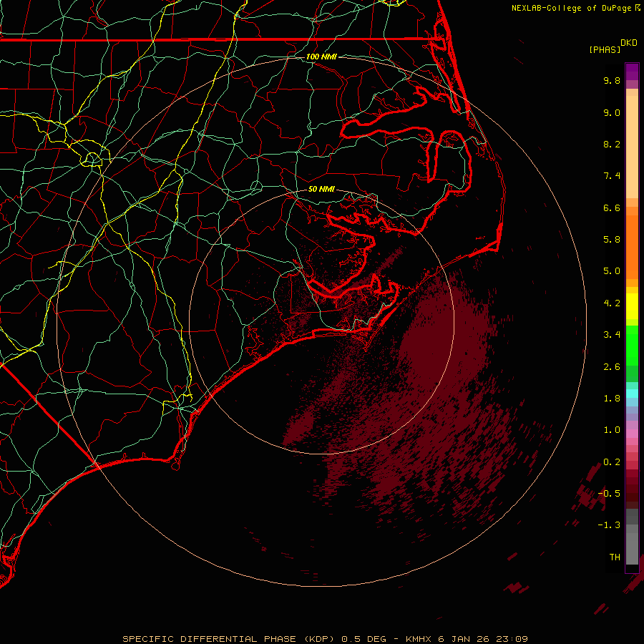The width and height of the screenshot is (644, 644).
Task: Select the -0.5 scale value
Action: [609, 494]
